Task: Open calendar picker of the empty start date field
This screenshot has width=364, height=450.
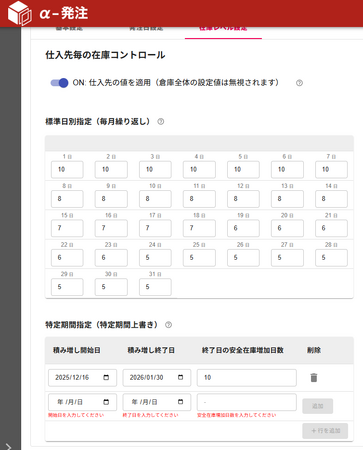Action: [x=106, y=402]
